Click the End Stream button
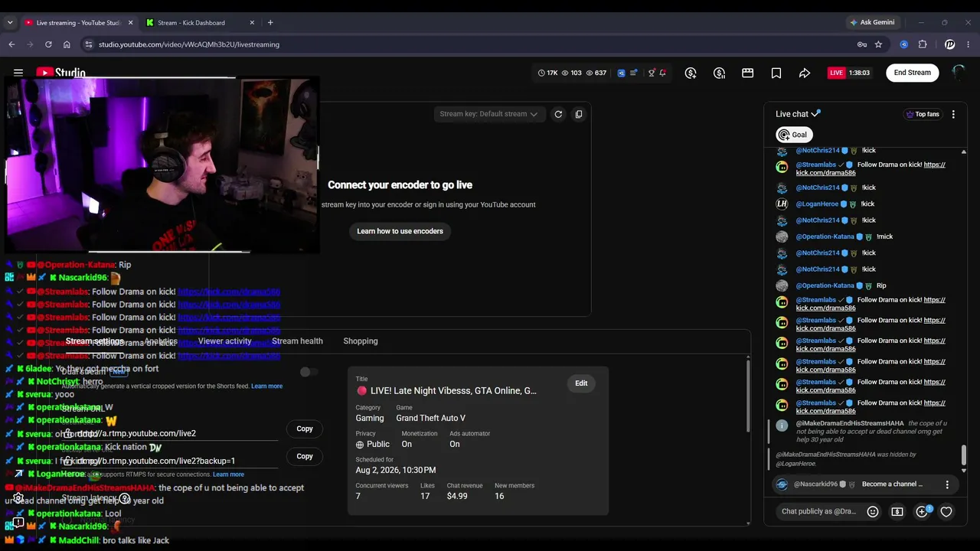Viewport: 980px width, 551px height. tap(913, 73)
